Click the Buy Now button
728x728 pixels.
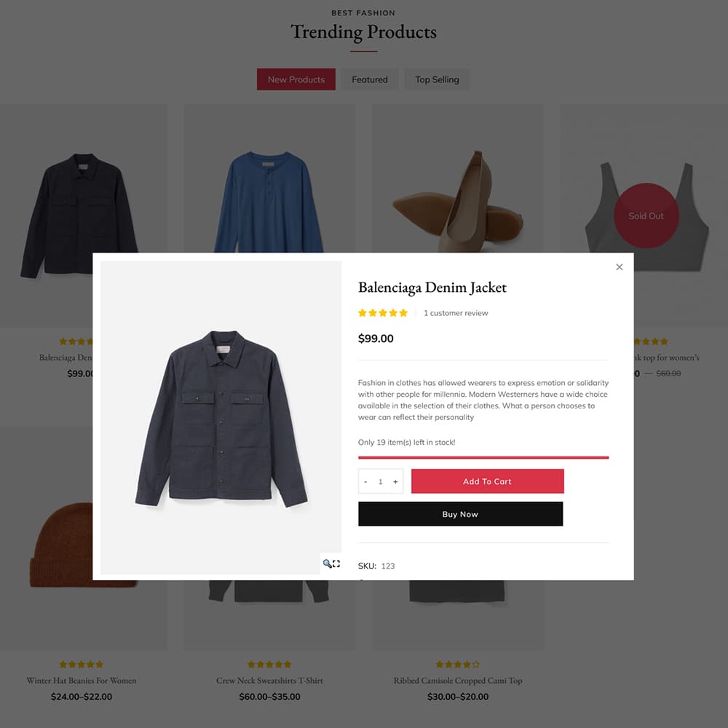(460, 513)
